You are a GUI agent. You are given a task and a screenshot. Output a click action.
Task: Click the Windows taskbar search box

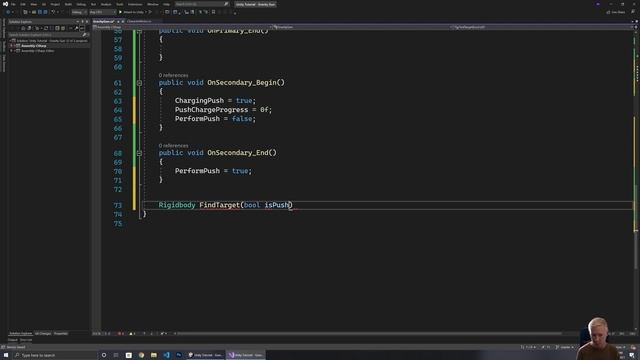pyautogui.click(x=55, y=355)
